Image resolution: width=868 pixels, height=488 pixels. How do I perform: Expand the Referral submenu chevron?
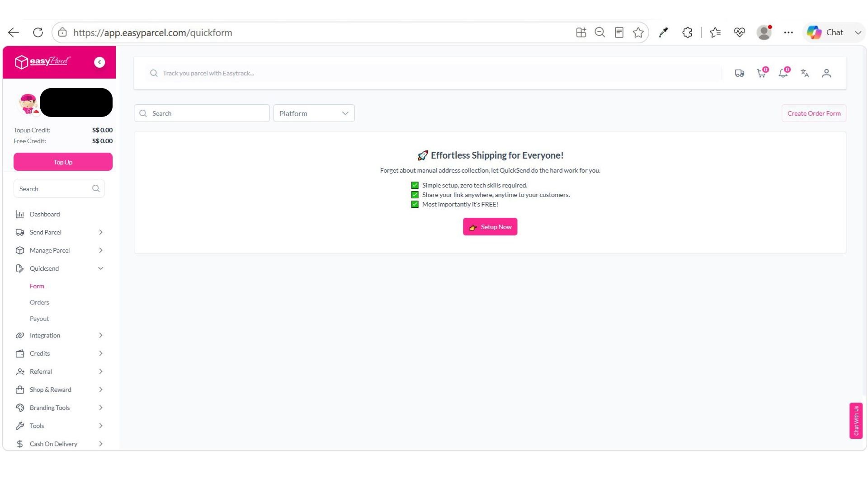click(101, 371)
